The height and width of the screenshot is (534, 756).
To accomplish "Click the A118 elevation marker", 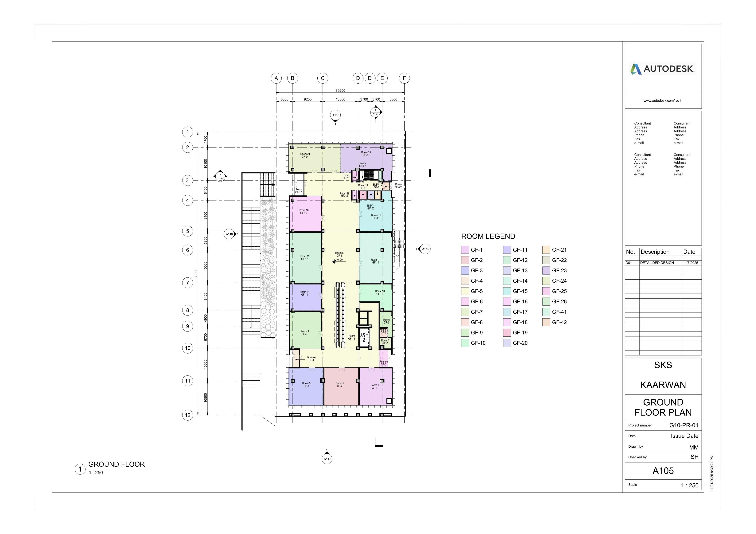I will tap(229, 234).
